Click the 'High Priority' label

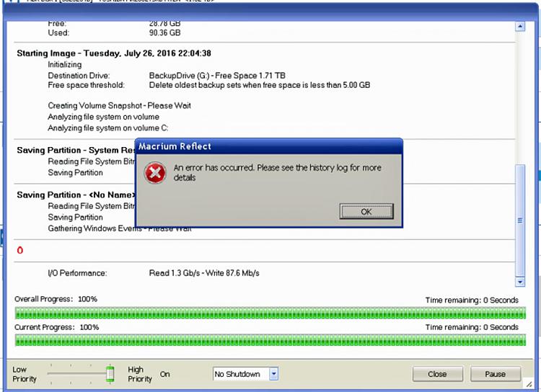140,374
